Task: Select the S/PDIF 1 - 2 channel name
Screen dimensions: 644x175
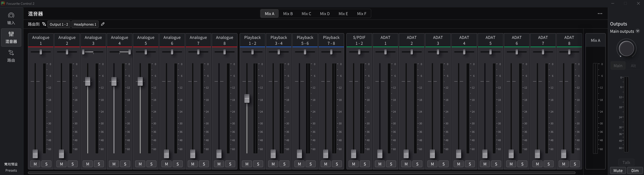Action: 359,40
